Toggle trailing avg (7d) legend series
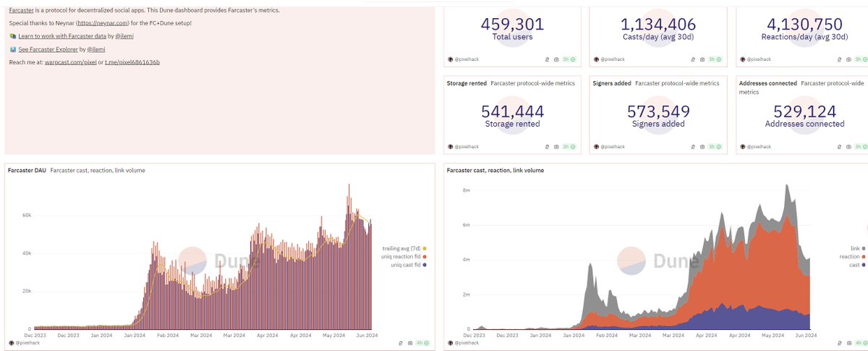 404,249
